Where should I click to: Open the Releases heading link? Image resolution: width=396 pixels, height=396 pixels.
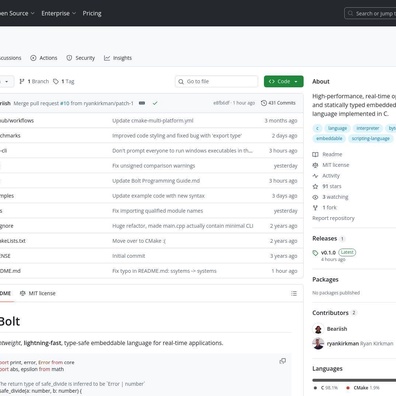tap(324, 239)
